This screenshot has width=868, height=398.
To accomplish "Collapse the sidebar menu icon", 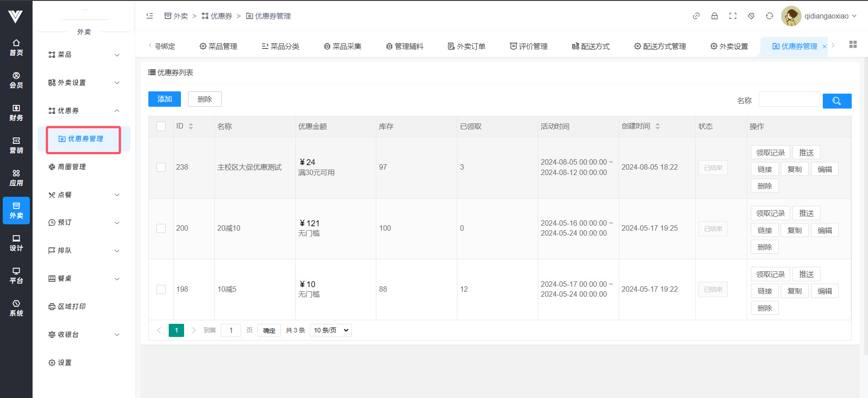I will 150,16.
